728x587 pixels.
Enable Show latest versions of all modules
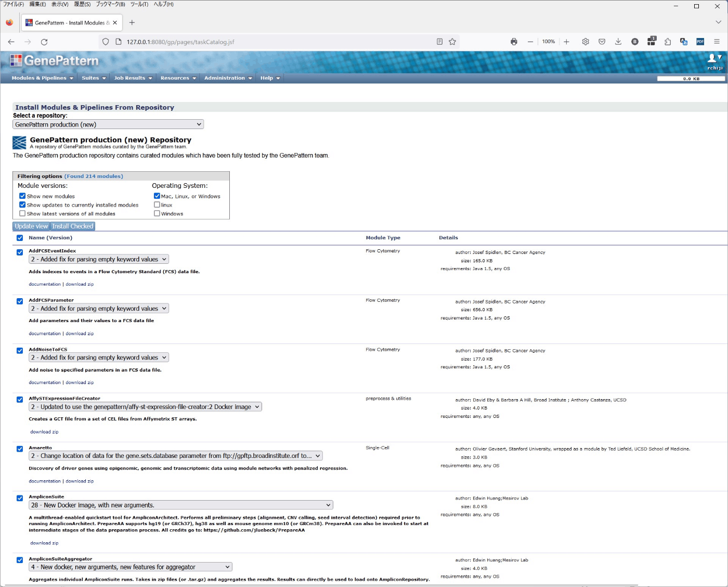point(22,213)
